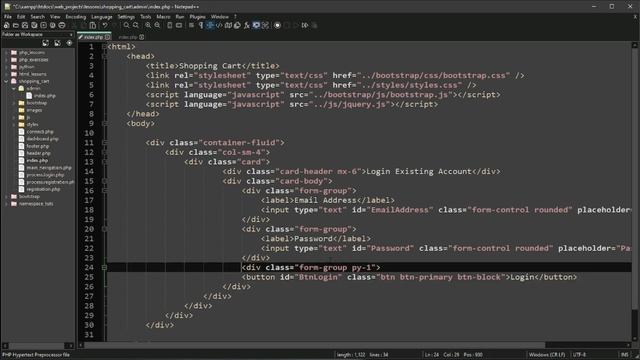Collapse the admin folder

pos(14,89)
